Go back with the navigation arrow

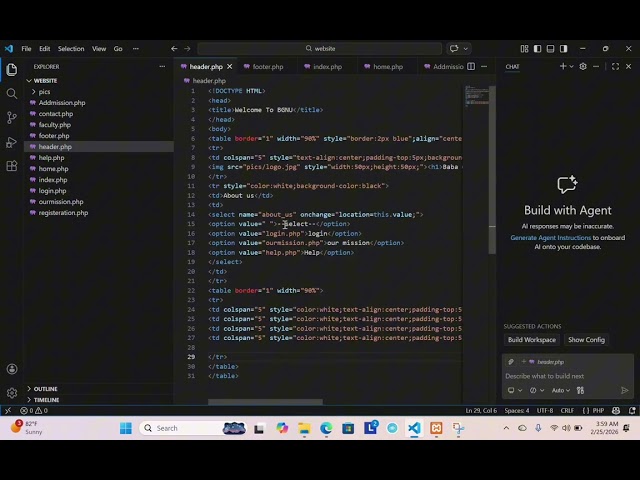[174, 49]
